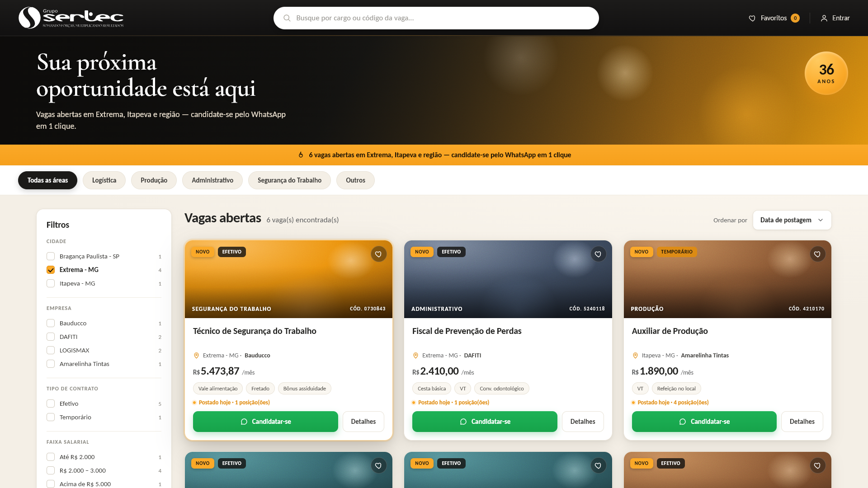Click the Grupo Sertec logo
The width and height of the screenshot is (868, 488).
click(x=71, y=18)
